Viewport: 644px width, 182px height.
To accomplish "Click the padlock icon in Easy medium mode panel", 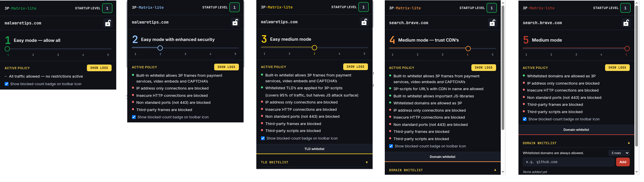I will click(364, 22).
